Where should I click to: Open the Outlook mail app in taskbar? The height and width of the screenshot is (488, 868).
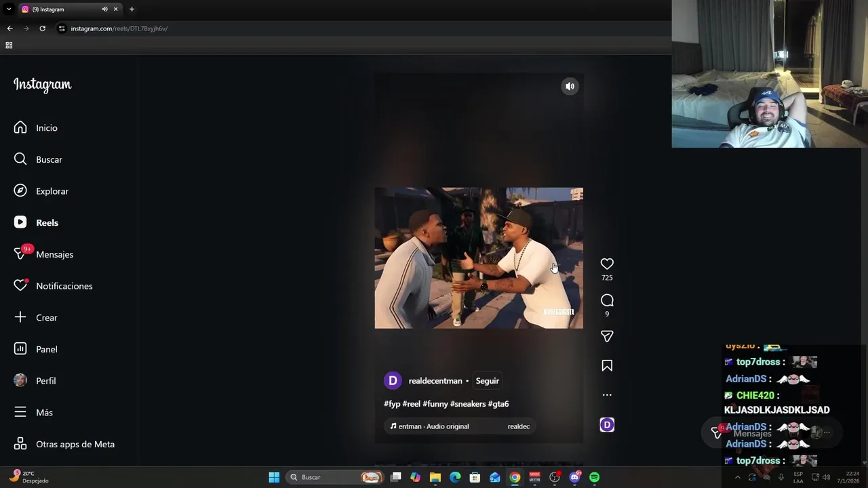coord(495,477)
